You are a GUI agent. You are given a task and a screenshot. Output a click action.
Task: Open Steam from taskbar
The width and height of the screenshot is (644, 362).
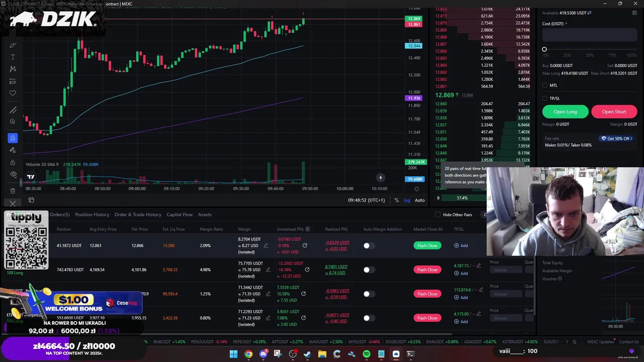[x=307, y=354]
